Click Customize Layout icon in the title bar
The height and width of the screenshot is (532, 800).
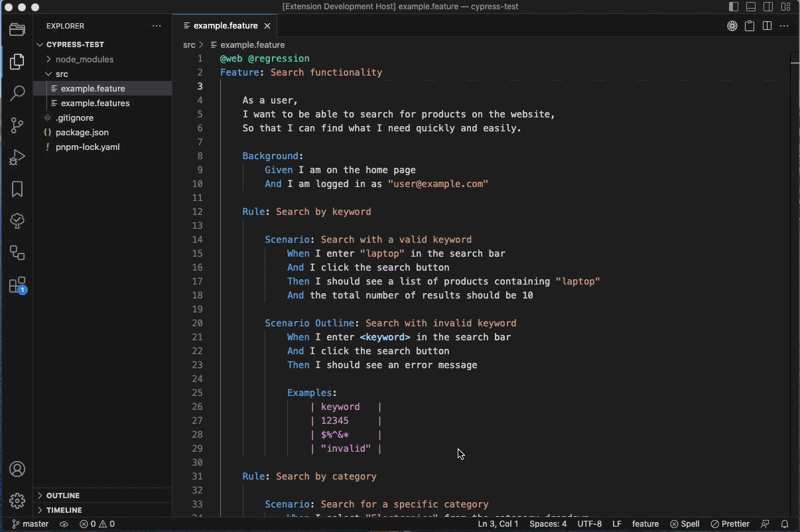click(x=786, y=7)
